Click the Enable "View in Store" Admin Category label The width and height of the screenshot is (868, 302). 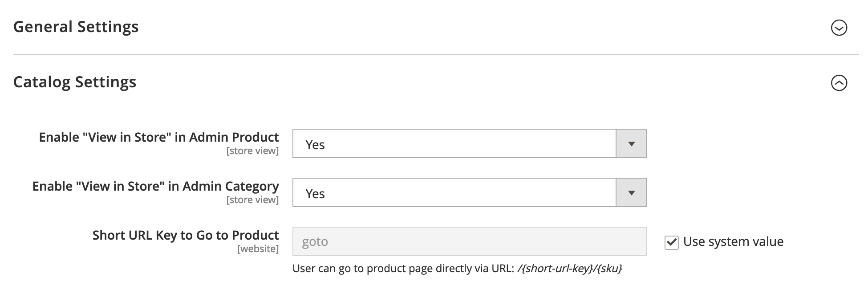(155, 186)
